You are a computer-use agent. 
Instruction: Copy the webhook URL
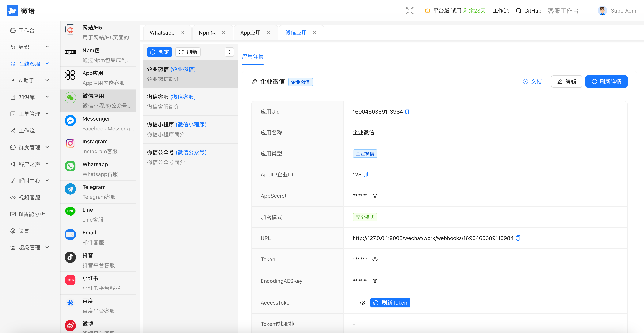(x=518, y=238)
